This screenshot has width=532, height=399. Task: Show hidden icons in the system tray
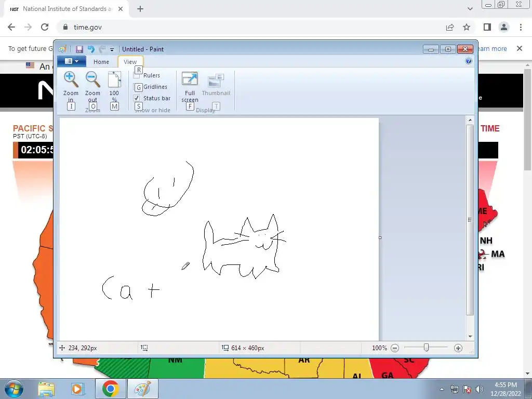(x=442, y=390)
